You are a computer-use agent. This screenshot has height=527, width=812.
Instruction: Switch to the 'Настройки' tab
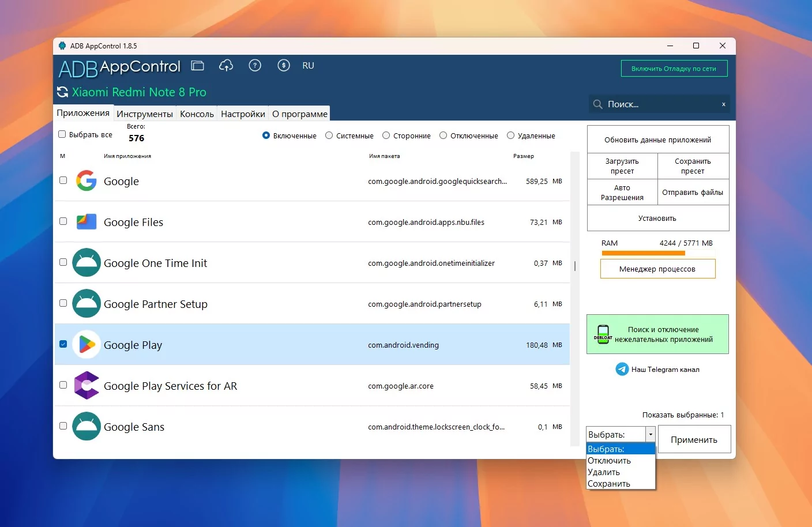(243, 114)
